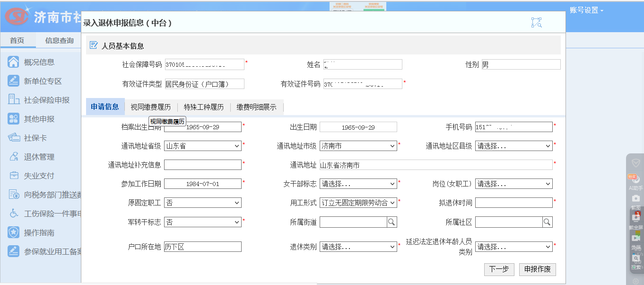Click the 概况信息 home icon in sidebar
The image size is (644, 285).
tap(13, 62)
